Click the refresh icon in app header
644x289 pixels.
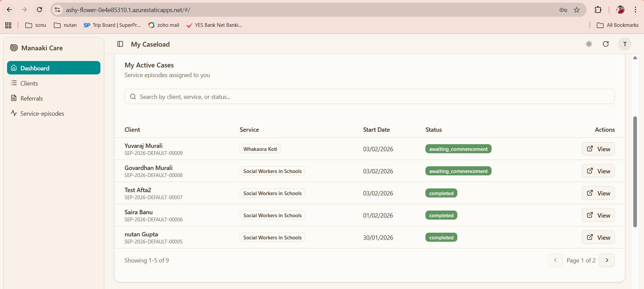coord(606,44)
